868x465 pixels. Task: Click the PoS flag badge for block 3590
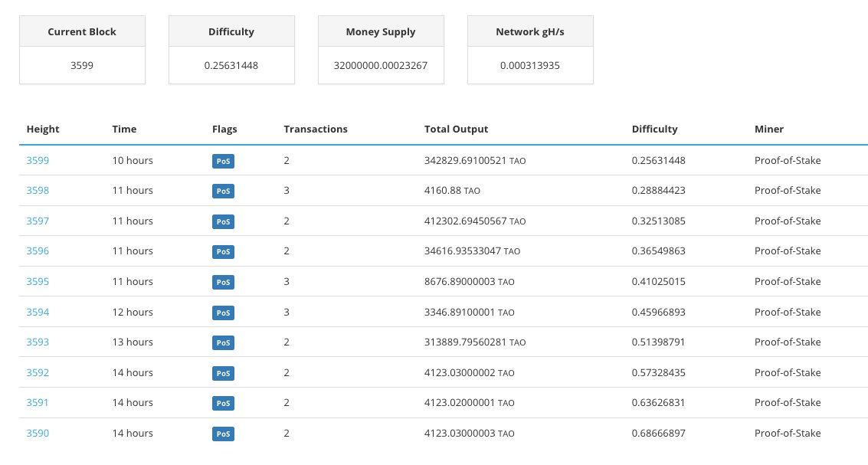(x=223, y=434)
